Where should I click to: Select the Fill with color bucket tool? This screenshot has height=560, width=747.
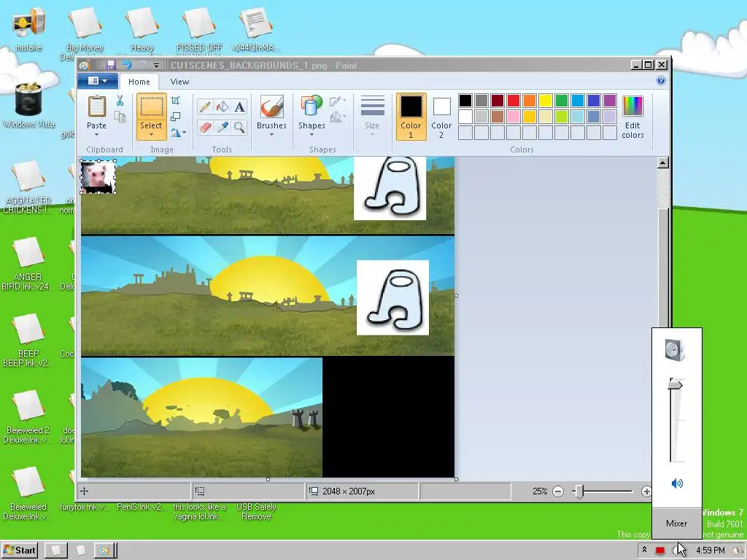(x=222, y=106)
